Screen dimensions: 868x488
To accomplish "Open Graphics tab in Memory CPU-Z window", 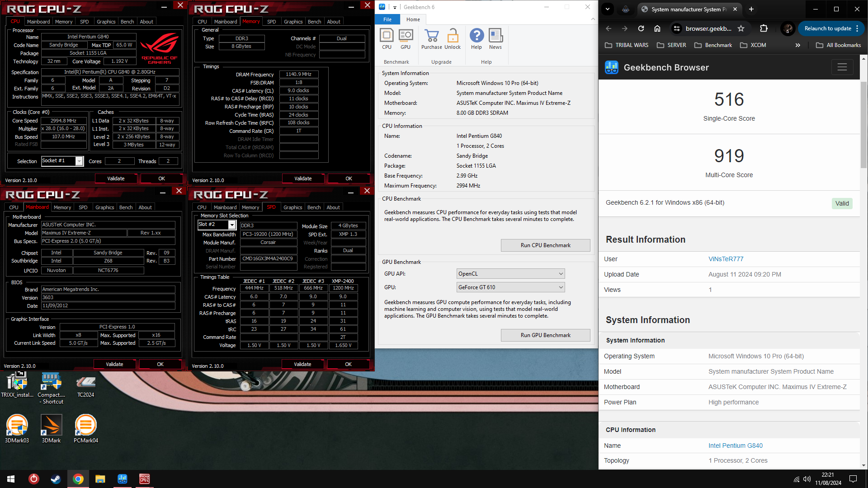I will [x=293, y=22].
